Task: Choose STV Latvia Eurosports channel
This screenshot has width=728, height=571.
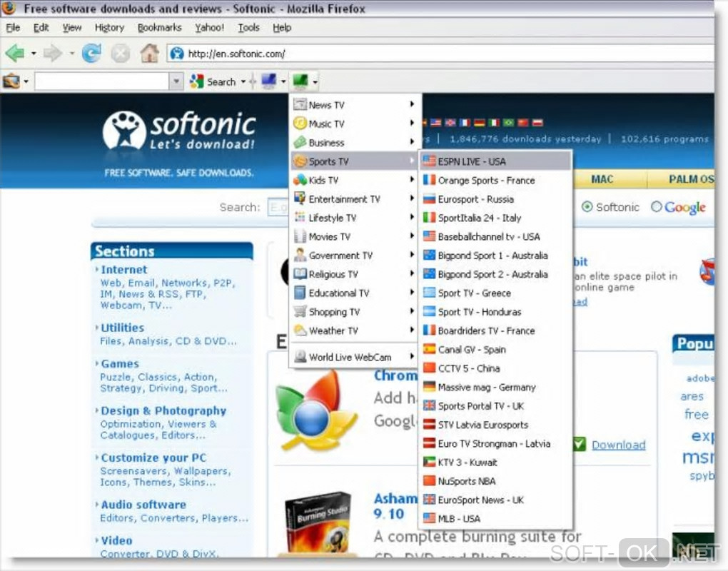Action: point(495,424)
